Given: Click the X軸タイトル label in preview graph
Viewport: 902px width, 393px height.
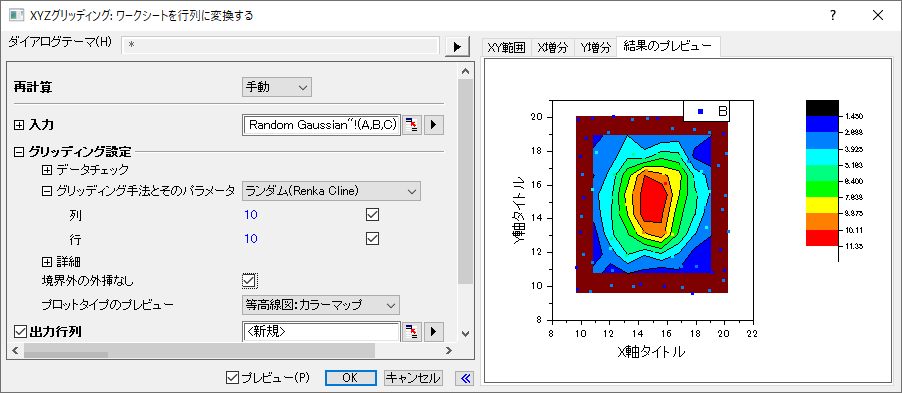Looking at the screenshot, I should [x=651, y=351].
